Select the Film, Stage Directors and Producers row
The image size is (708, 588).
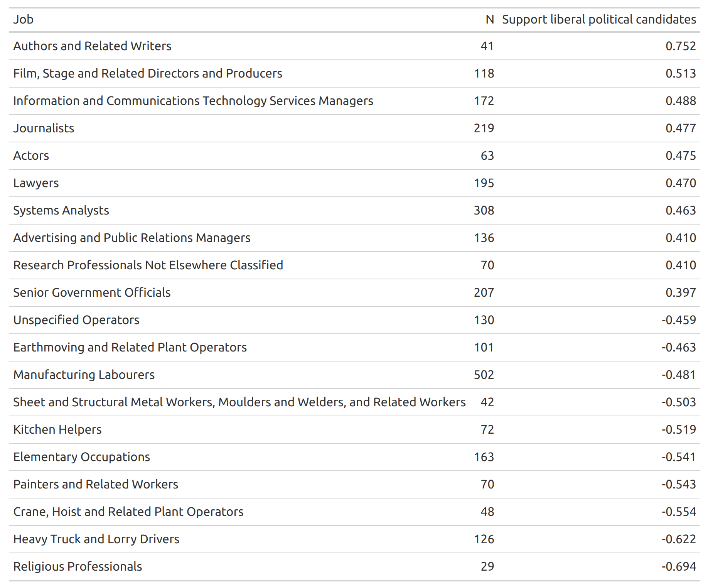(x=355, y=73)
